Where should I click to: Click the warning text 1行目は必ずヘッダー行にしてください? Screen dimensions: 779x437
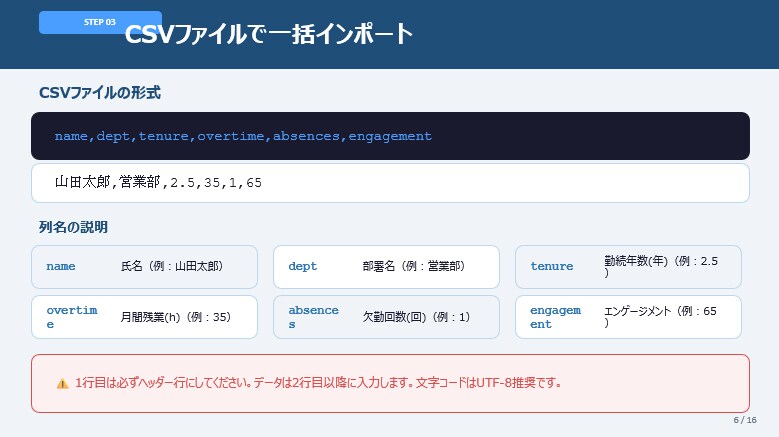point(163,383)
